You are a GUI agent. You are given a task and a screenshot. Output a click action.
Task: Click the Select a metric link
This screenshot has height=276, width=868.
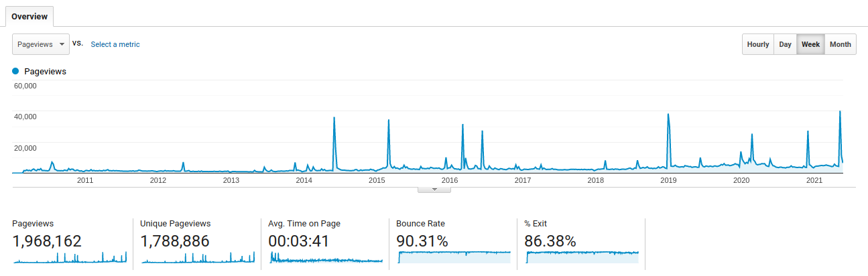click(115, 44)
